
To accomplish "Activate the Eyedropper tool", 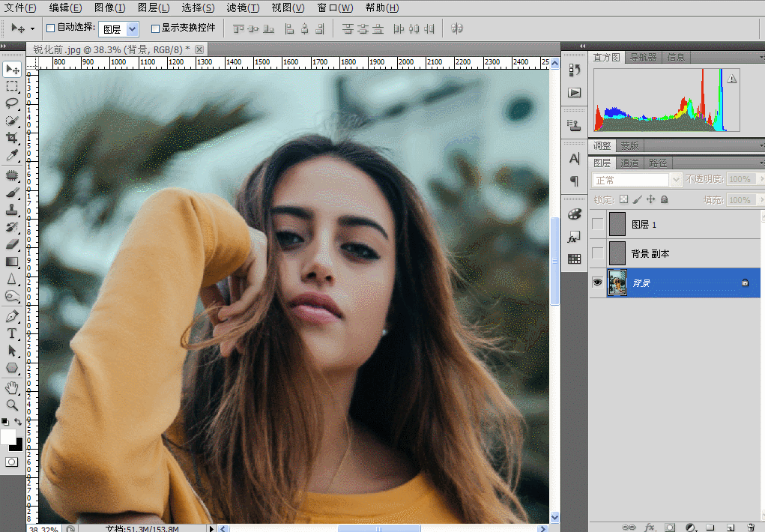I will [12, 154].
